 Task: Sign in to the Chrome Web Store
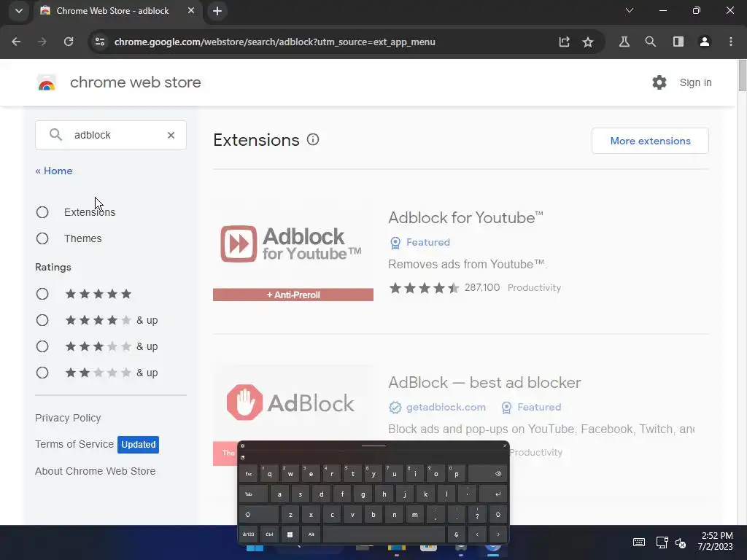coord(695,82)
